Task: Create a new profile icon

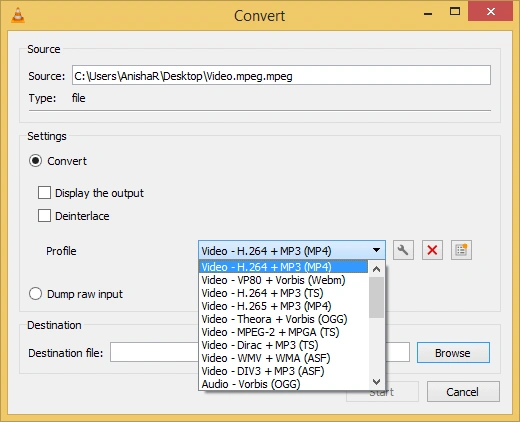Action: 461,250
